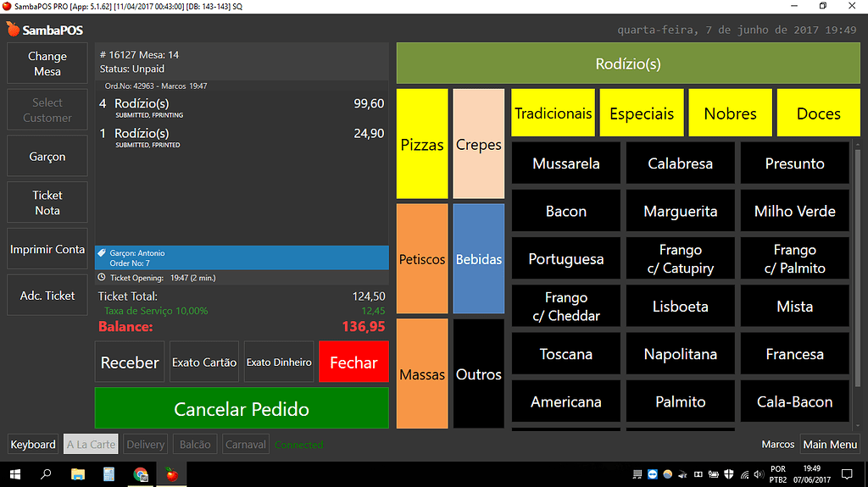
Task: Toggle the on-screen Keyboard button
Action: point(33,445)
